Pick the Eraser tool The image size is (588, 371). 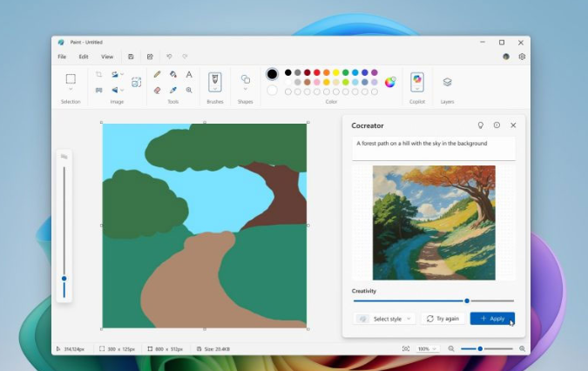[157, 90]
